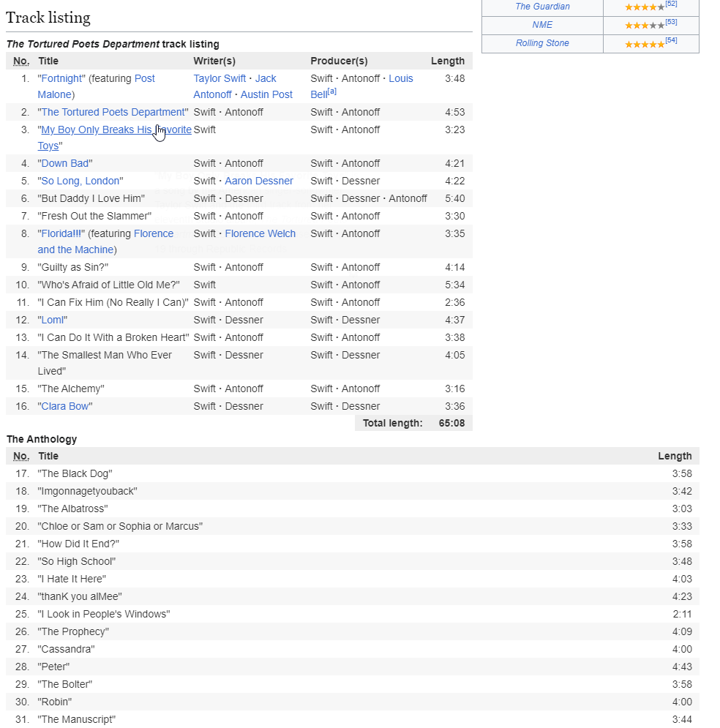Click "The Albatross" track title
Screen dimensions: 720x728
[x=73, y=509]
